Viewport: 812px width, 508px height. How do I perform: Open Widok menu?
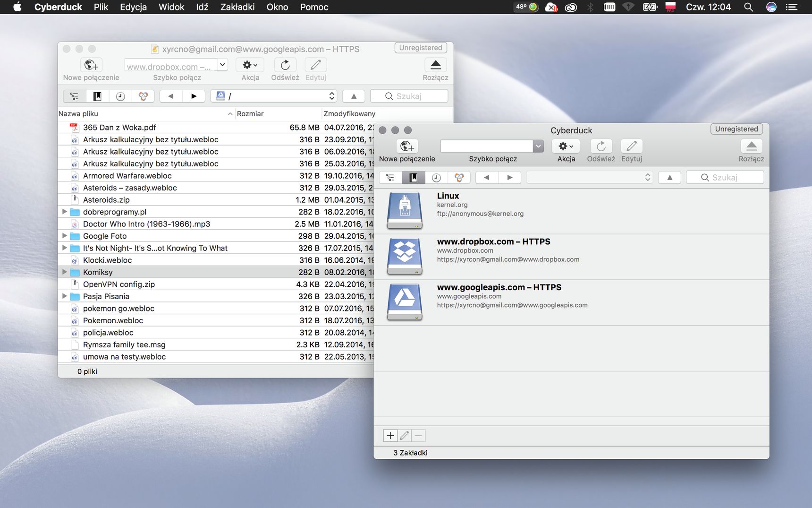click(171, 7)
